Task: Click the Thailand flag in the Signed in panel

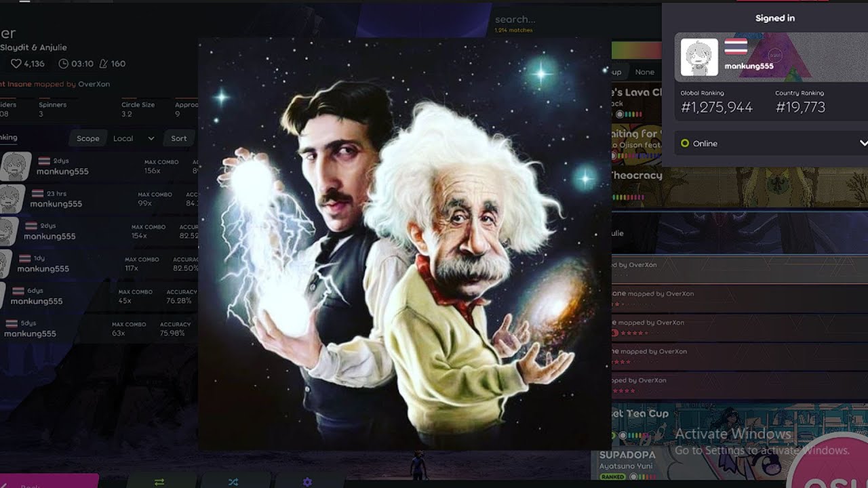Action: click(x=736, y=47)
